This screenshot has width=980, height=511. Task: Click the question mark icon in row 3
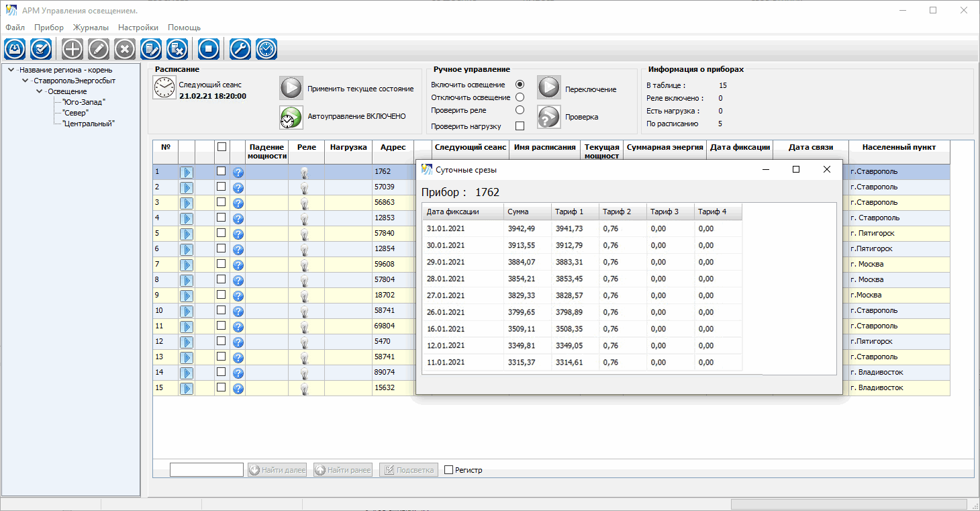click(x=238, y=203)
